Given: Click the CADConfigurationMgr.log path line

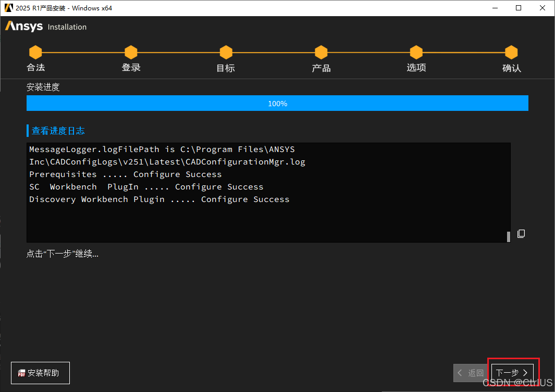Looking at the screenshot, I should click(167, 162).
